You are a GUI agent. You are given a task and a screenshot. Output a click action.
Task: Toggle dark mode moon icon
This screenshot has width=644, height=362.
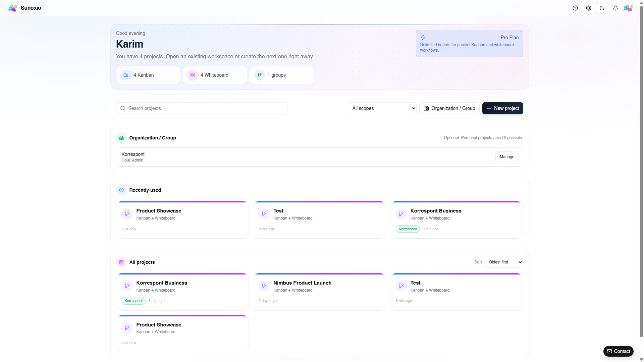[x=602, y=8]
